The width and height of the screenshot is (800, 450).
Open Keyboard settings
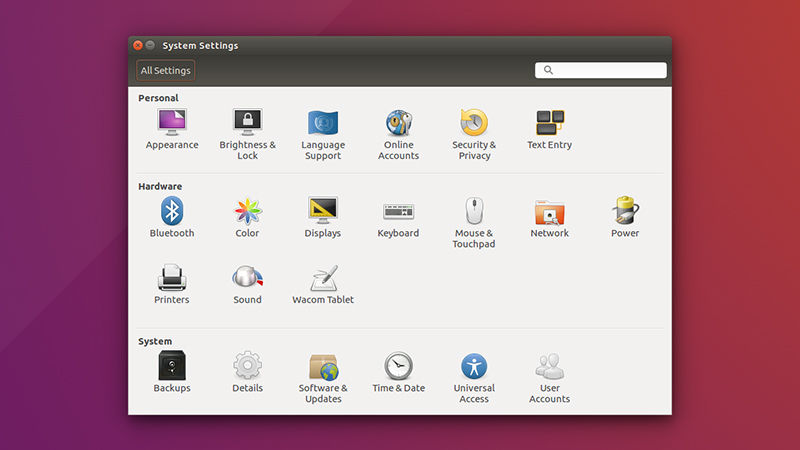click(398, 211)
